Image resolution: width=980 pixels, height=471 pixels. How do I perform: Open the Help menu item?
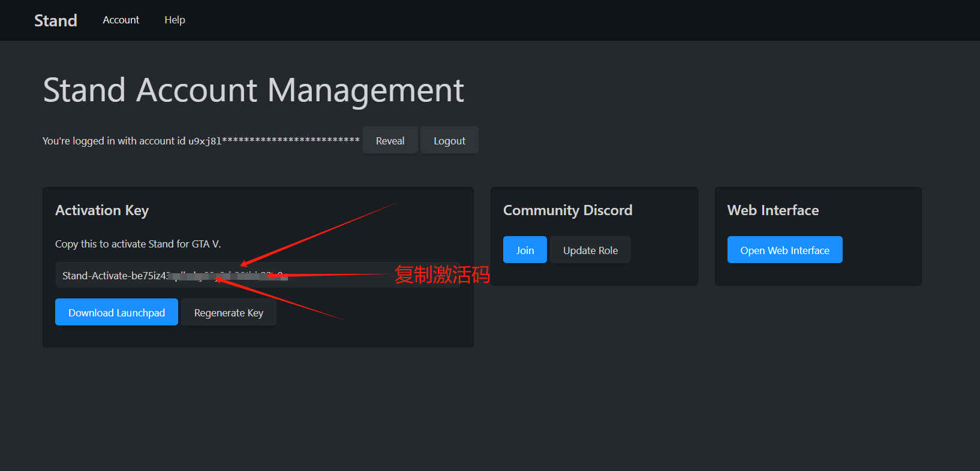coord(175,20)
